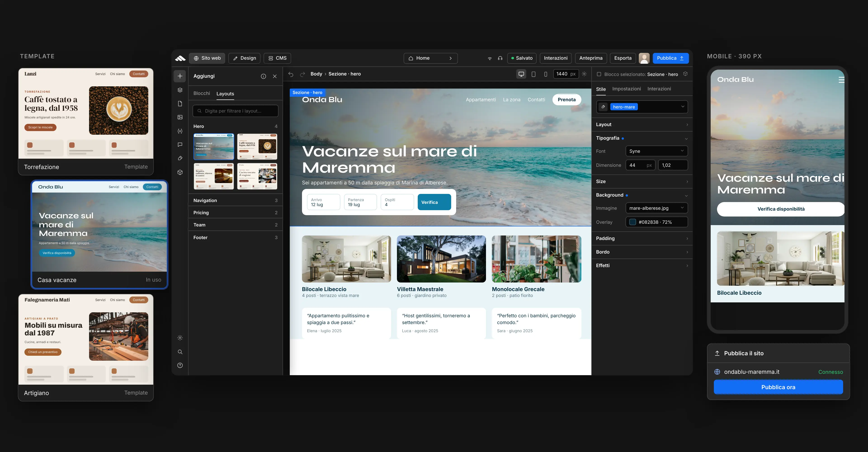Open the Pages document icon in sidebar
Screen dimensions: 868x452
[x=180, y=104]
